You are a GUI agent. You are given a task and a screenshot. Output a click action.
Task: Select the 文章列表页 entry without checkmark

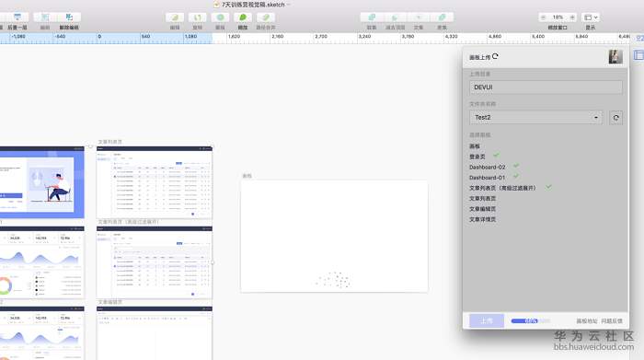[483, 199]
